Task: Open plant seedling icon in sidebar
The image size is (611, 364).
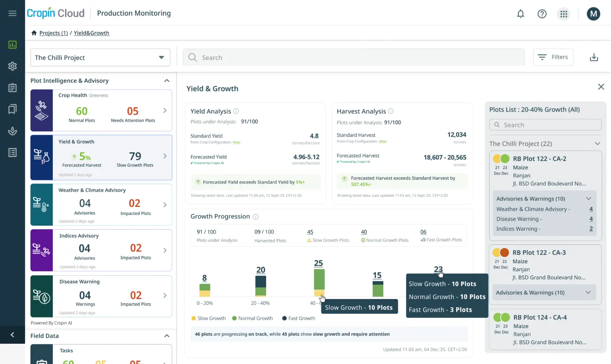Action: tap(12, 131)
